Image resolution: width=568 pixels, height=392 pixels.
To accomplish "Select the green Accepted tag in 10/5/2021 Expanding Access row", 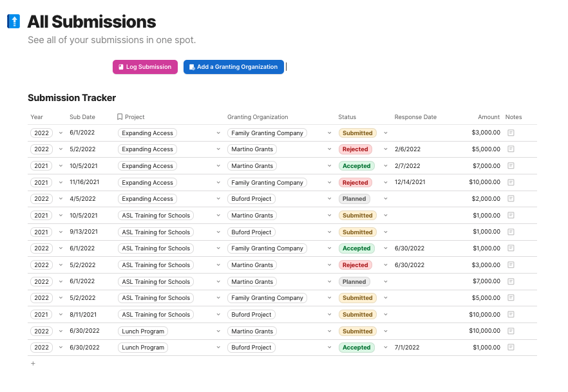I will coord(356,166).
